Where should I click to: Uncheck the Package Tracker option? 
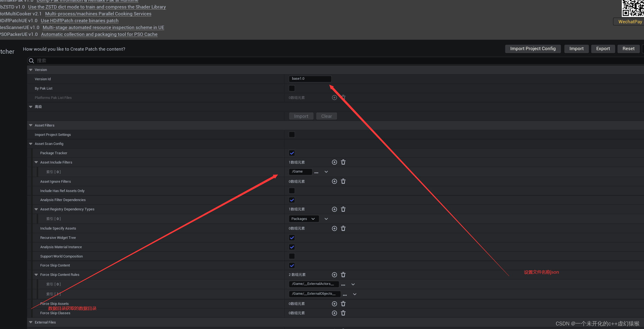(292, 153)
